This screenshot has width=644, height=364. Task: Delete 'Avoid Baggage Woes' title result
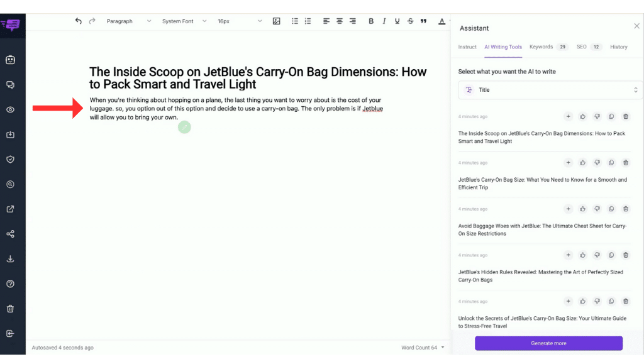pyautogui.click(x=626, y=209)
